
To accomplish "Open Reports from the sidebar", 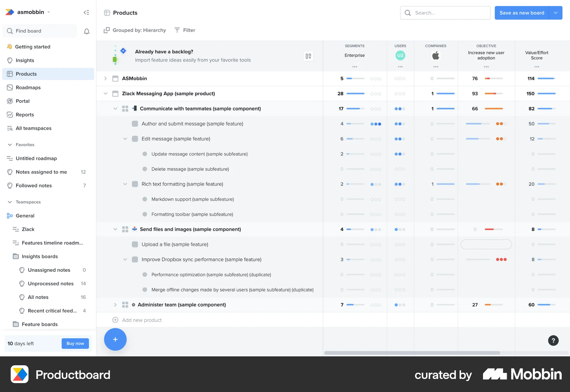I will pos(25,115).
